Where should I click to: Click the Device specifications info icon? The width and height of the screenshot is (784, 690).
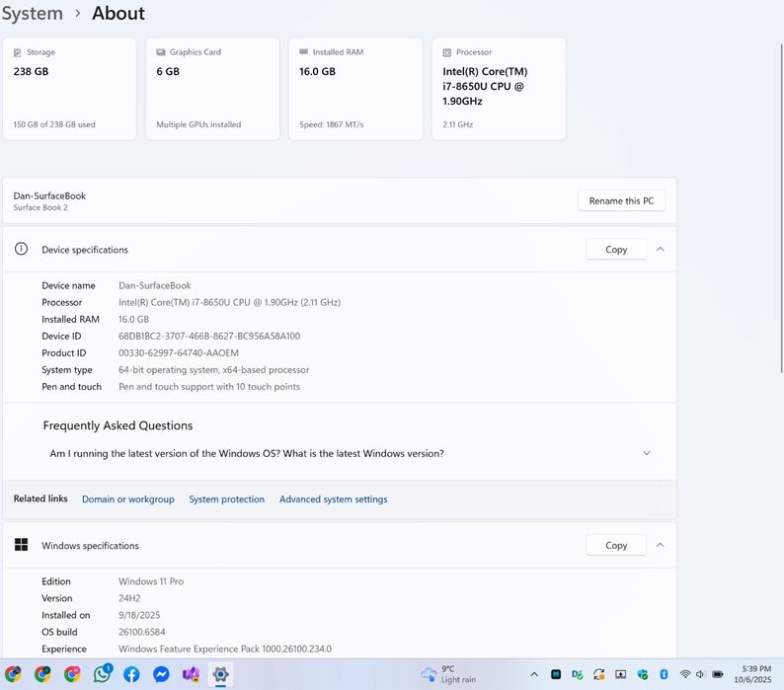point(21,249)
